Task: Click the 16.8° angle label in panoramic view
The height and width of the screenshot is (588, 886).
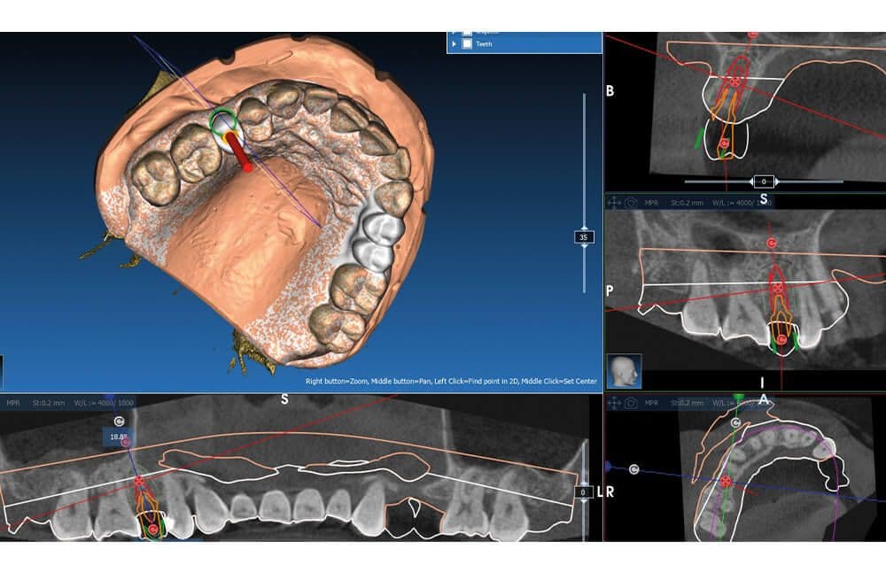Action: 118,437
